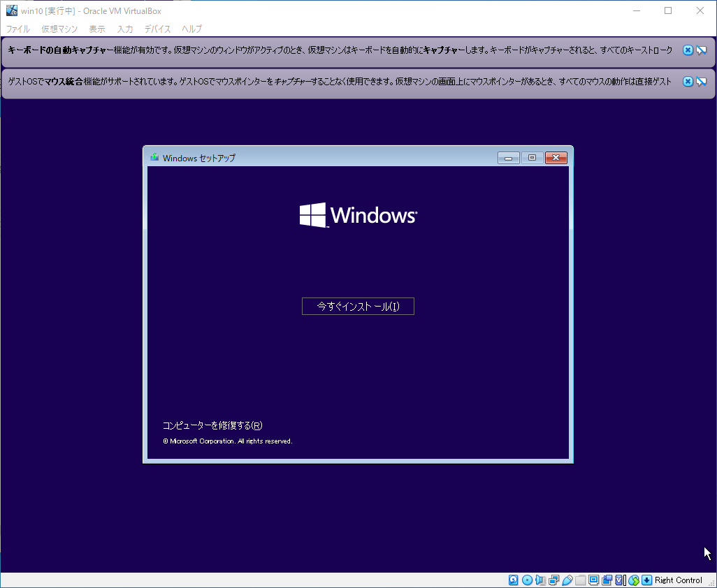Minimize the VirtualBox window
This screenshot has width=717, height=588.
[637, 10]
